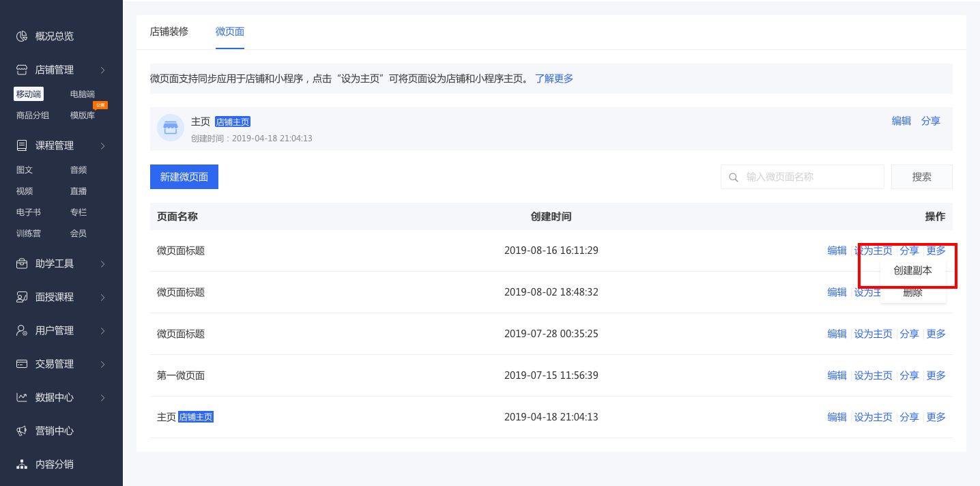Expand the 数据中心 chevron arrow

click(102, 397)
